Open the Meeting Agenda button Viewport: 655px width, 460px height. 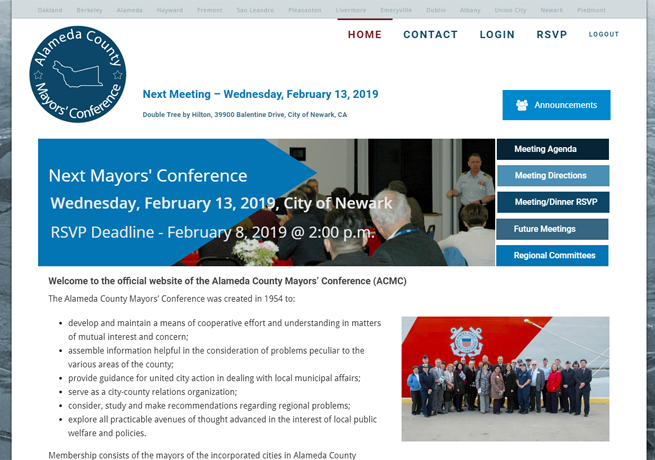tap(553, 149)
